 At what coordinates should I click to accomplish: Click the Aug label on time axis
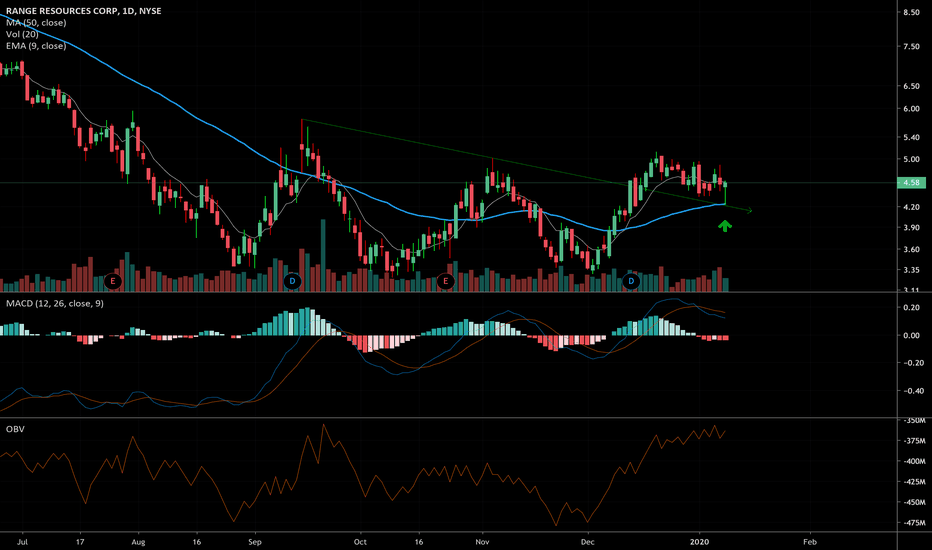point(138,542)
